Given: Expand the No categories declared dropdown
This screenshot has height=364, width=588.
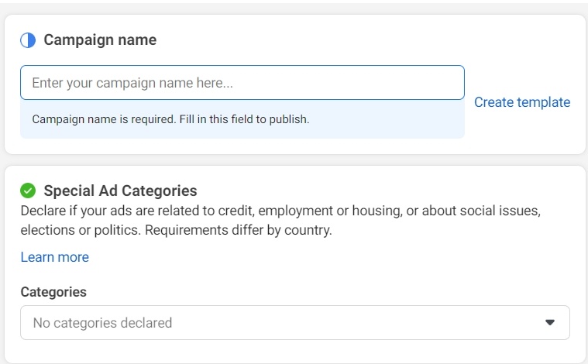Looking at the screenshot, I should click(295, 322).
